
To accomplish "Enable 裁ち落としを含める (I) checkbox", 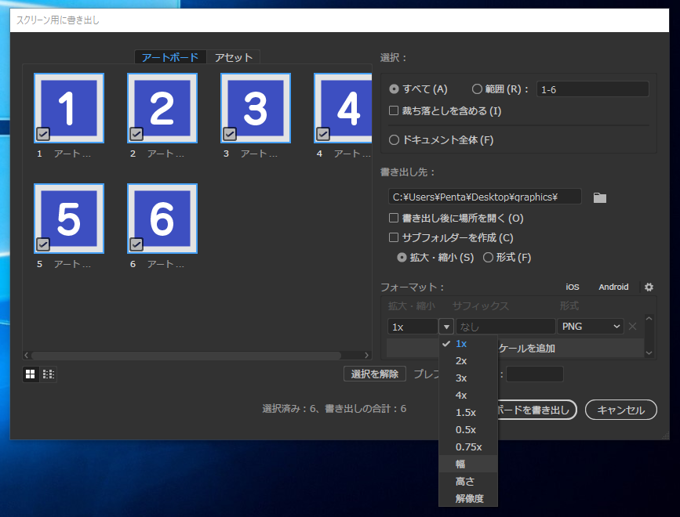I will [394, 111].
